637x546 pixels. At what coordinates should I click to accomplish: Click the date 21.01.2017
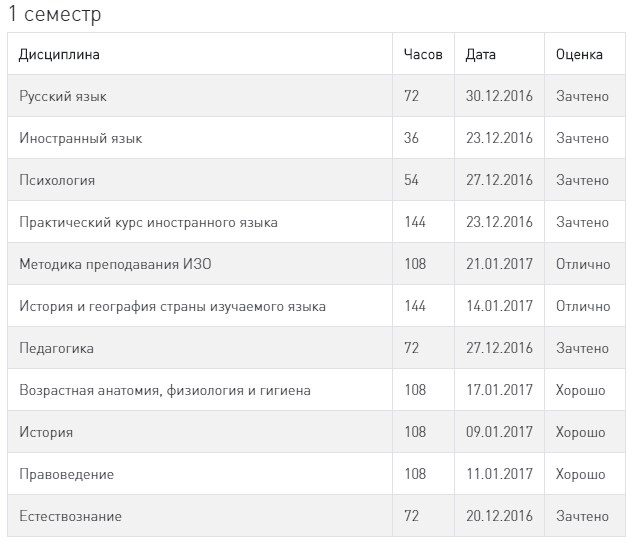click(499, 265)
